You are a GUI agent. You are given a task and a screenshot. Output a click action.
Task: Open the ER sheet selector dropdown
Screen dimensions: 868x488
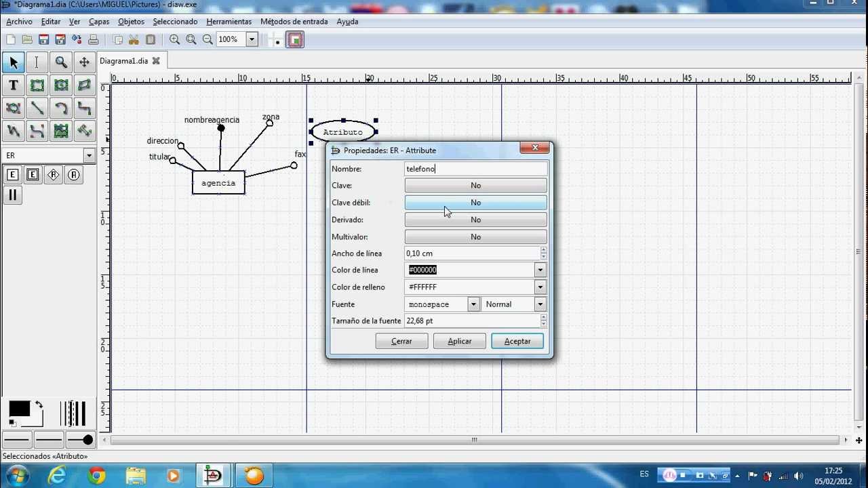coord(89,155)
